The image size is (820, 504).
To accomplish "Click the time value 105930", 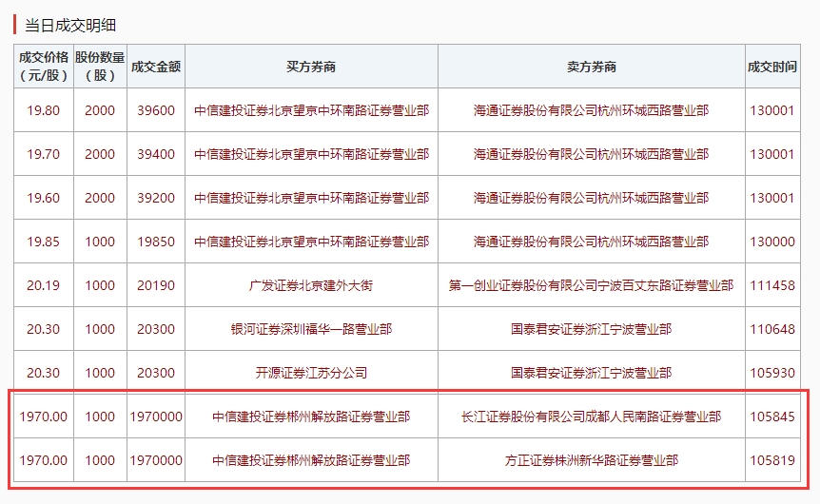I will tap(772, 373).
